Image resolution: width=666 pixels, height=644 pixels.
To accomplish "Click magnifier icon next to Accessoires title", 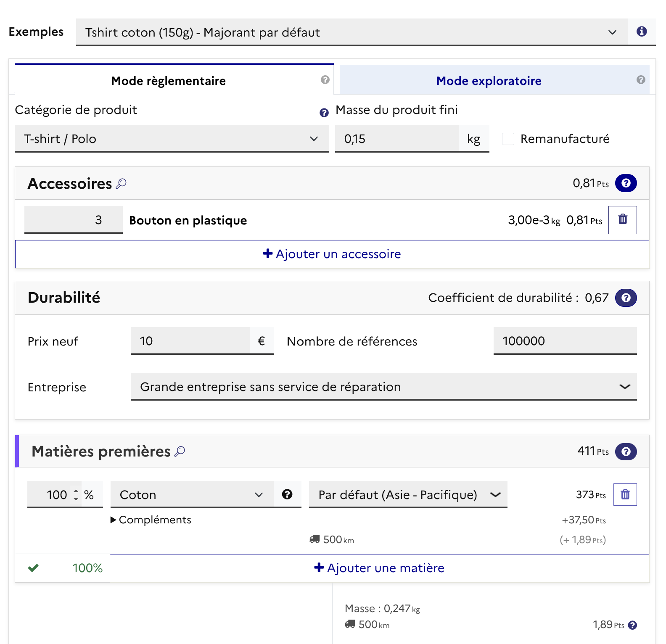I will (x=121, y=184).
